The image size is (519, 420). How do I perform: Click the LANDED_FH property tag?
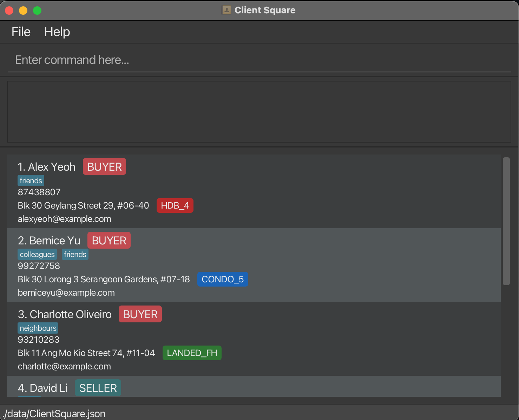[192, 353]
